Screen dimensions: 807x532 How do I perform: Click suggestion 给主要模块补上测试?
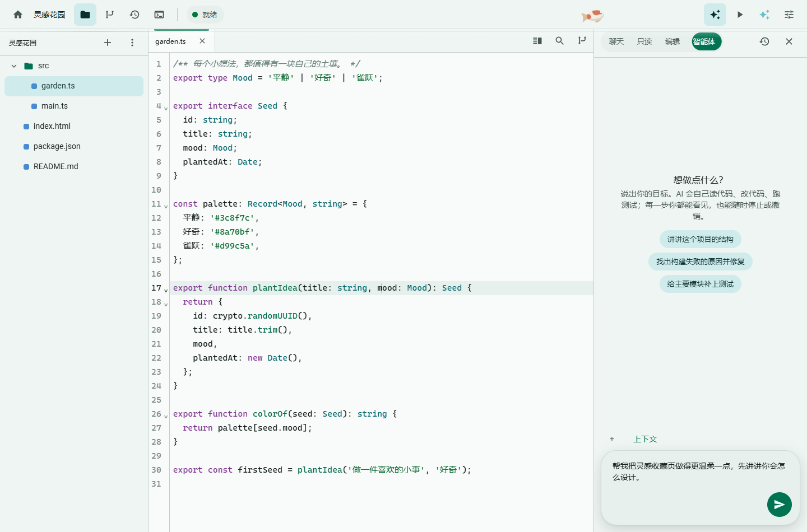[701, 284]
